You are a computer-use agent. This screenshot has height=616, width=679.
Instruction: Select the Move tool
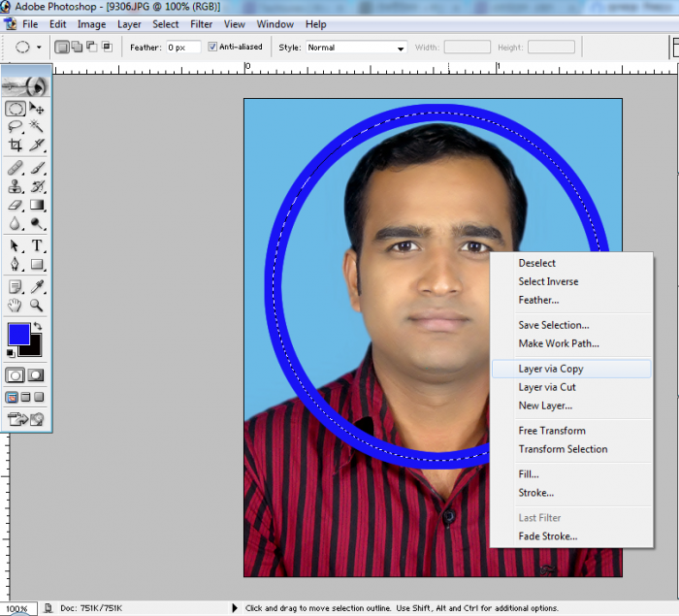point(37,109)
